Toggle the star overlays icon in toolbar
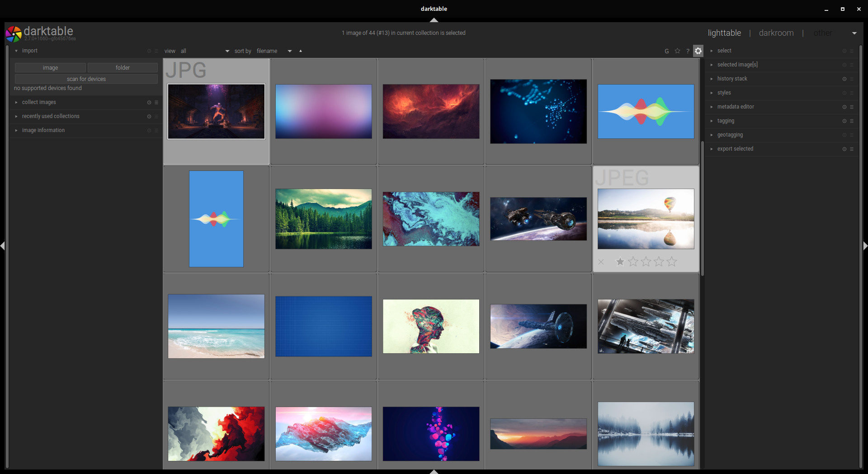Viewport: 868px width, 474px height. [x=677, y=51]
